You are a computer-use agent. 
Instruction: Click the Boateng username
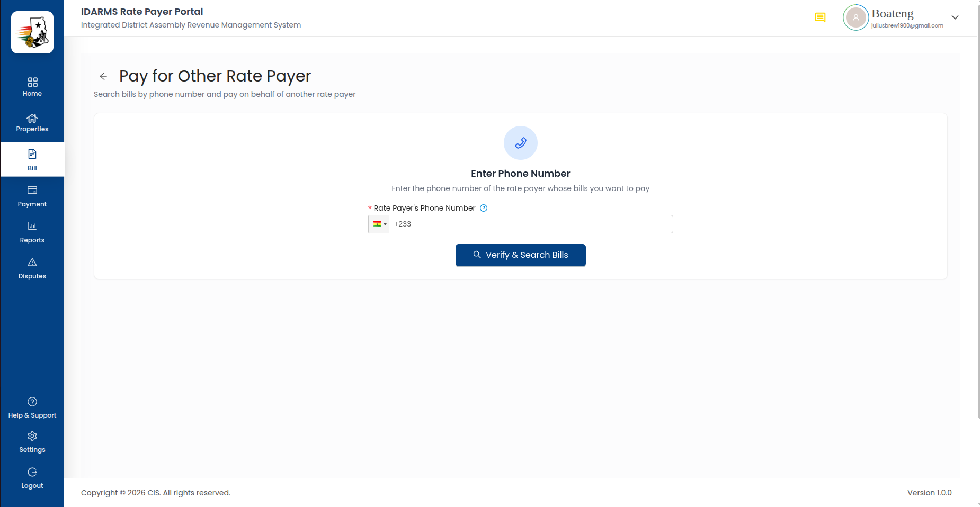click(x=893, y=14)
